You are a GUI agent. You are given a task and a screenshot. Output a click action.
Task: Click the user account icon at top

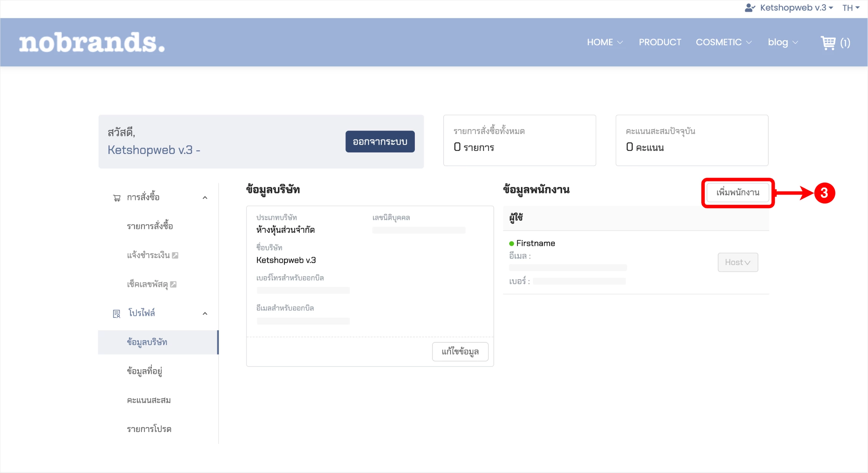tap(750, 8)
